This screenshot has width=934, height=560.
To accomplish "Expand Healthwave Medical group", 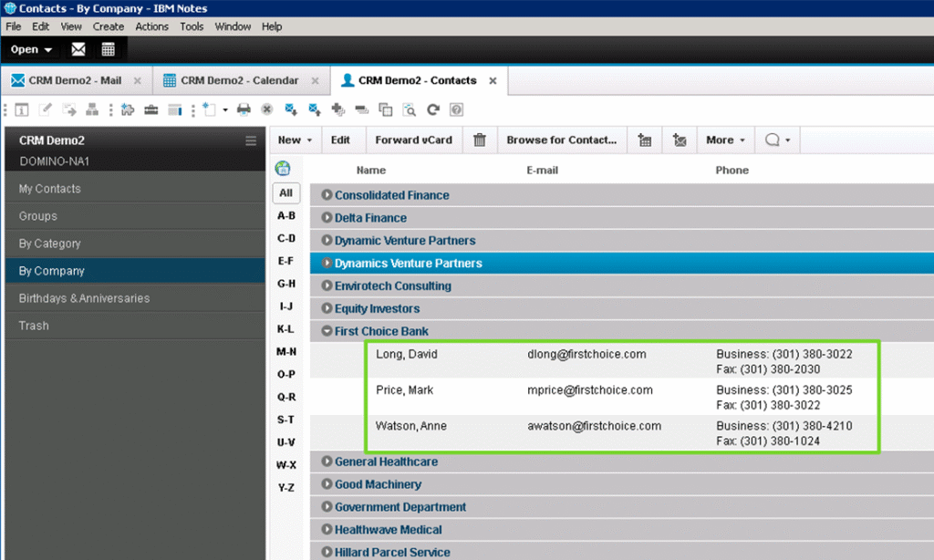I will pos(327,529).
